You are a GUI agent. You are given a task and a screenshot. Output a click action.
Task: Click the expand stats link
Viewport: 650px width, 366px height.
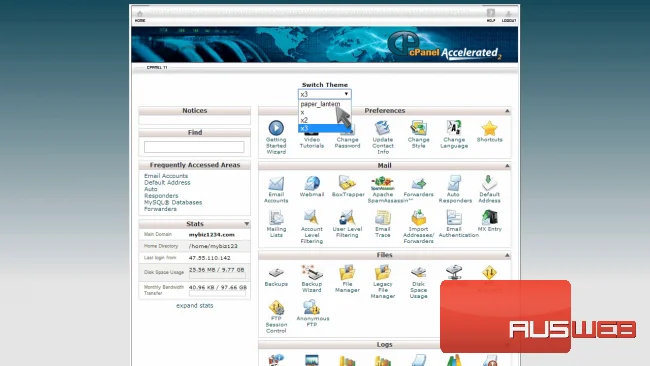pos(194,305)
